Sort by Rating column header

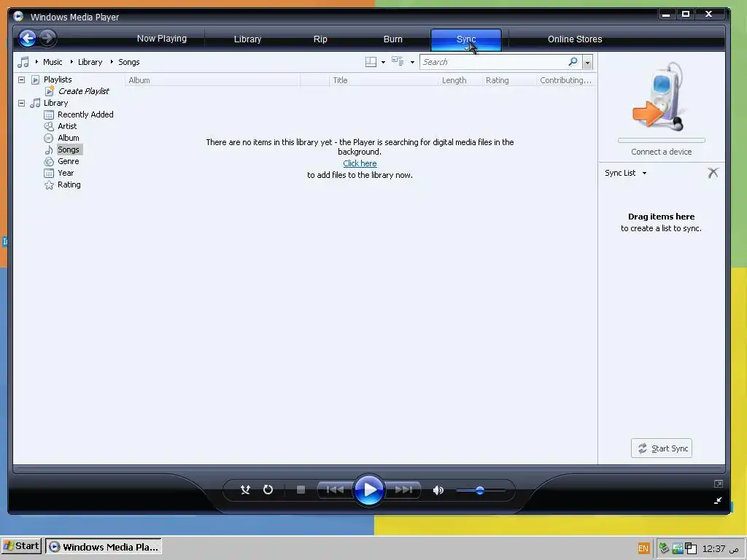pyautogui.click(x=508, y=80)
